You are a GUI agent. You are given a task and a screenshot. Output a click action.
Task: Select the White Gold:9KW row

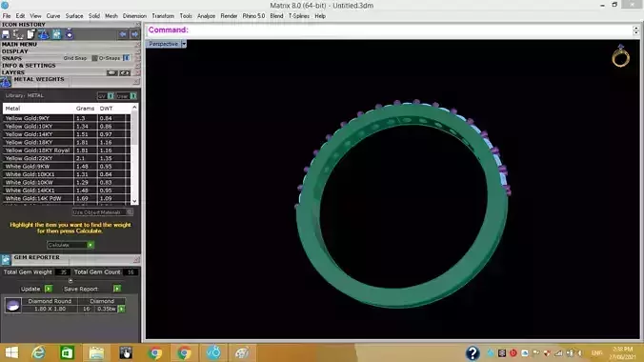(x=67, y=166)
